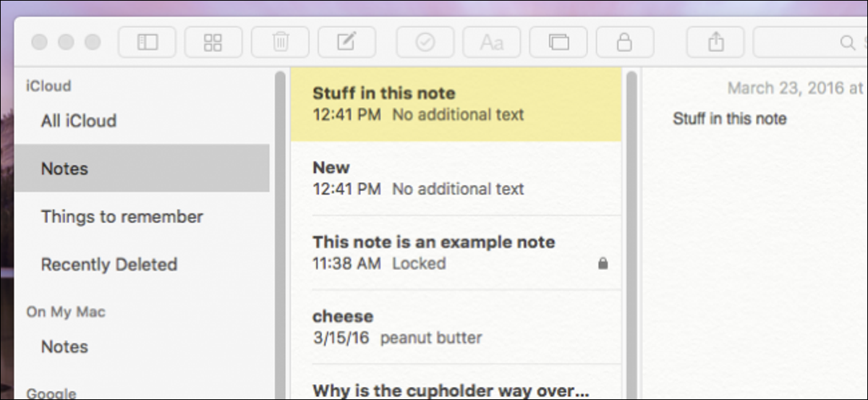Toggle the folders sidebar icon
This screenshot has width=868, height=400.
click(147, 42)
